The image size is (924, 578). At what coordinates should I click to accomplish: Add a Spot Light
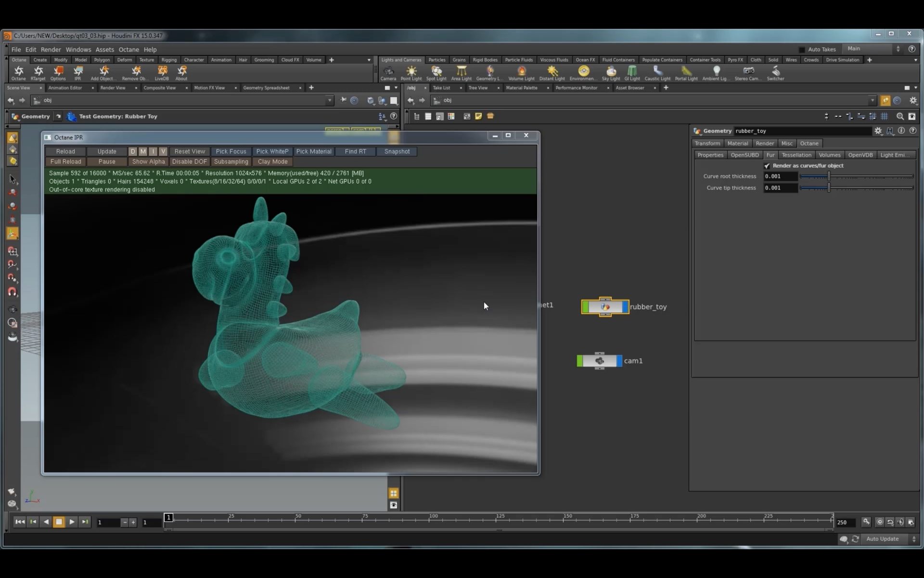click(x=436, y=73)
